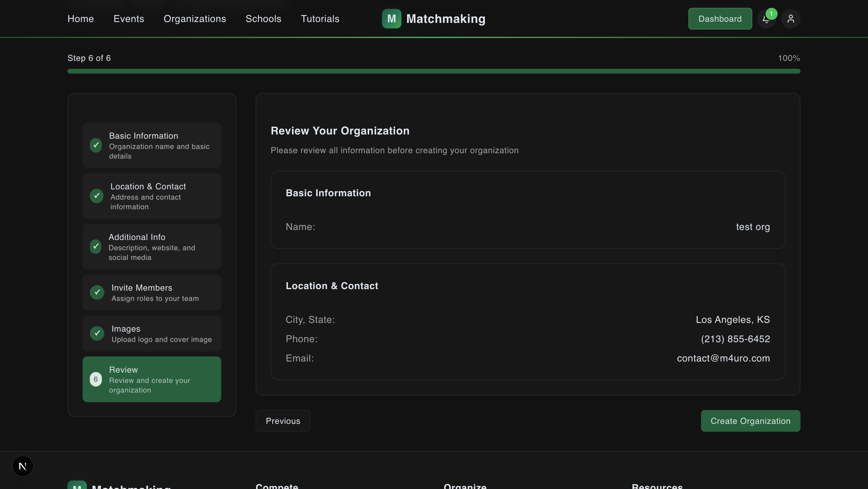Screen dimensions: 868x489
Task: Click the green M Matchmaking logo
Action: [x=391, y=19]
